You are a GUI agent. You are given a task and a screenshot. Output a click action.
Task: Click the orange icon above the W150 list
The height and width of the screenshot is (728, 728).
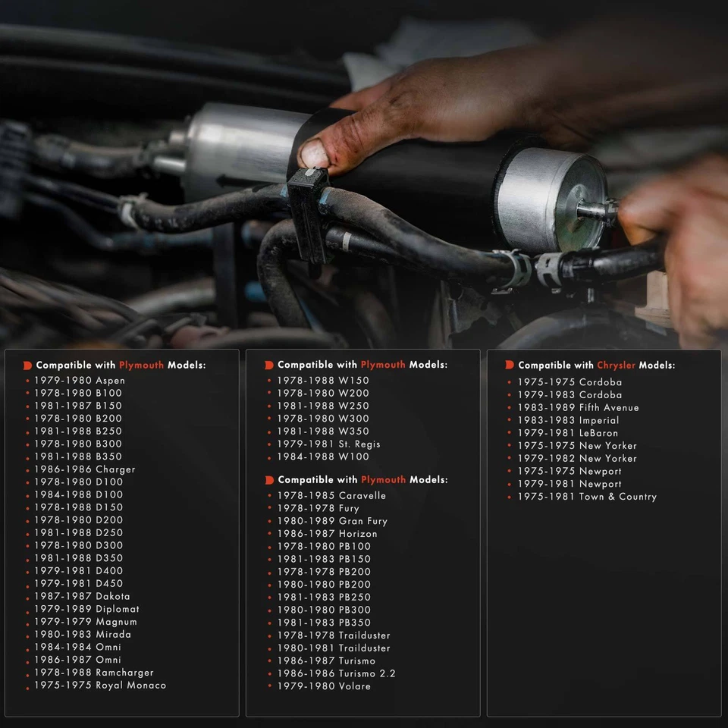268,365
